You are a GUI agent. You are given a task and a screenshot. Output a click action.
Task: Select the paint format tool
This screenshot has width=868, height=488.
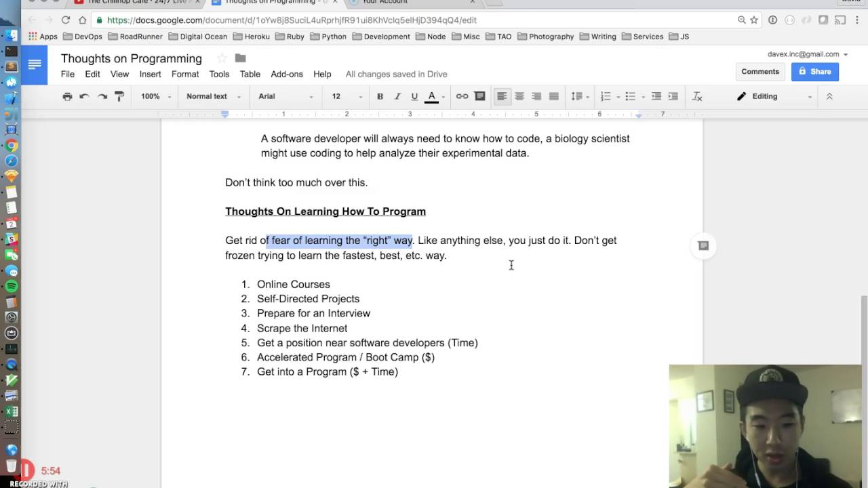(119, 96)
